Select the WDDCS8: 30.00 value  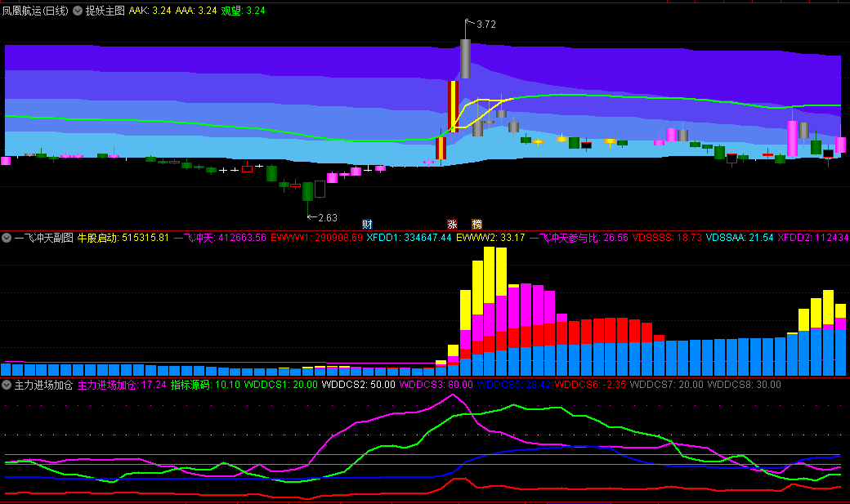tap(745, 385)
